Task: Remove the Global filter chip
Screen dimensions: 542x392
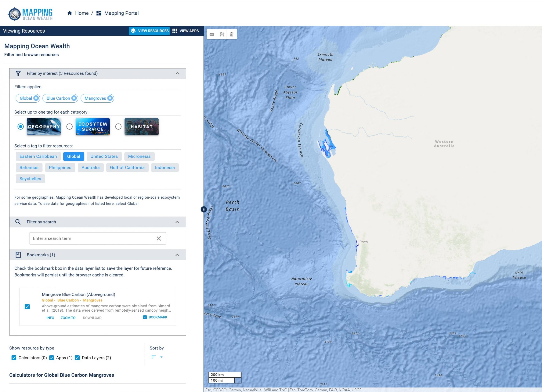Action: tap(36, 98)
